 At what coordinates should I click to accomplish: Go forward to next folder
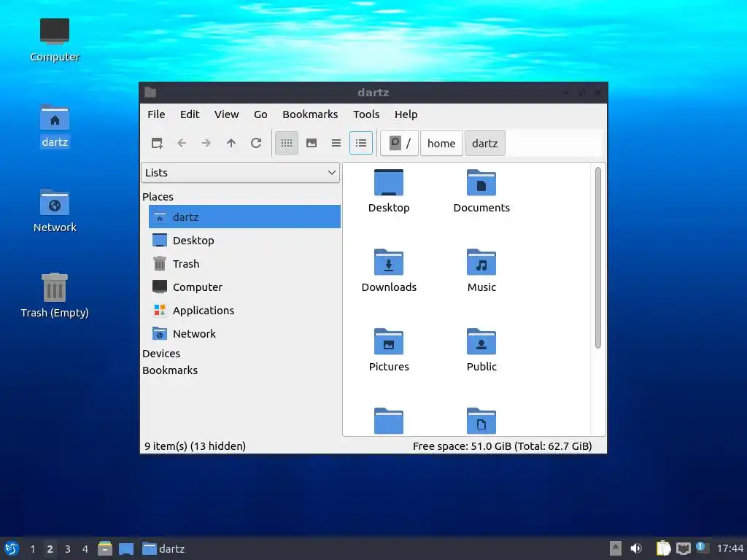tap(206, 143)
